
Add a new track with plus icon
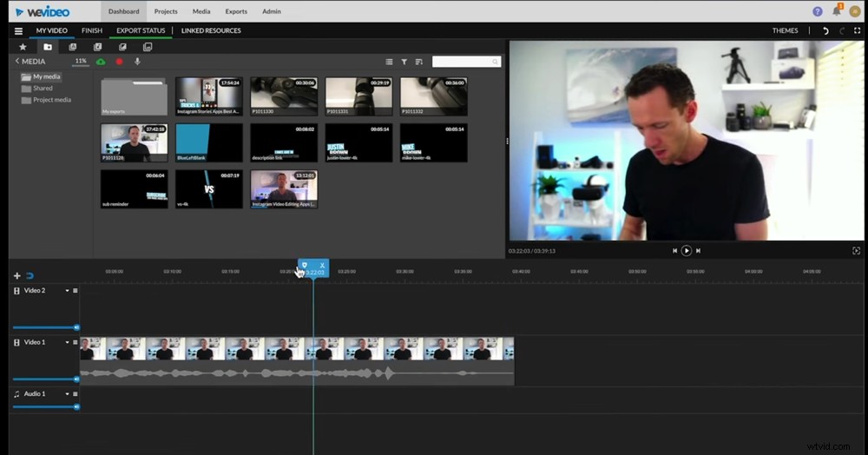coord(16,275)
